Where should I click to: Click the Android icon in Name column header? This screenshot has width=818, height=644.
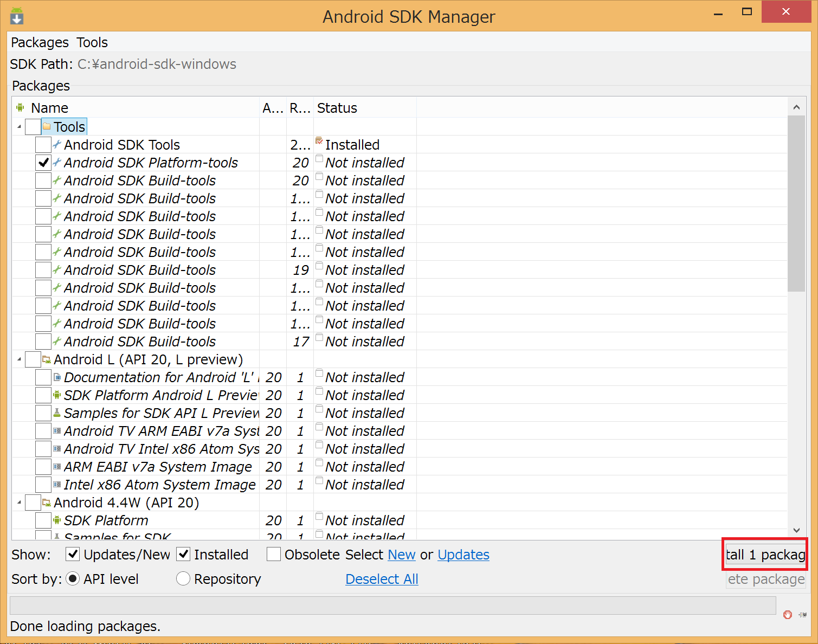20,107
